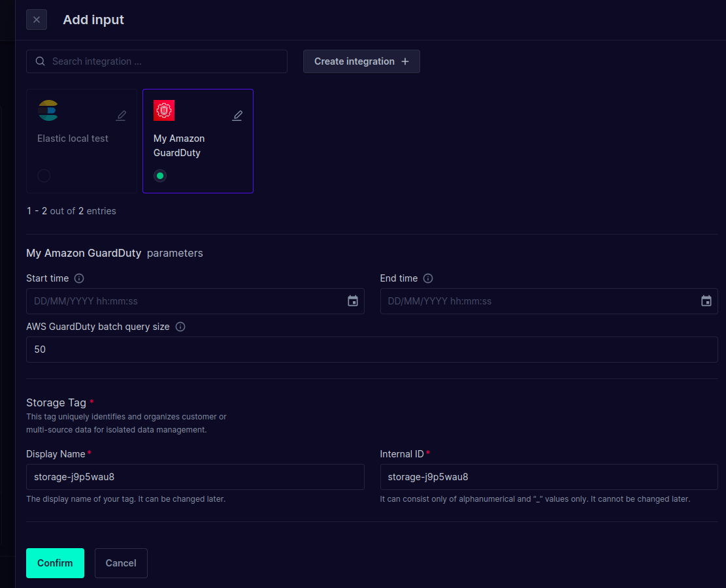Show info for AWS GuardDuty batch query size
Screen dimensions: 726x588
point(180,327)
